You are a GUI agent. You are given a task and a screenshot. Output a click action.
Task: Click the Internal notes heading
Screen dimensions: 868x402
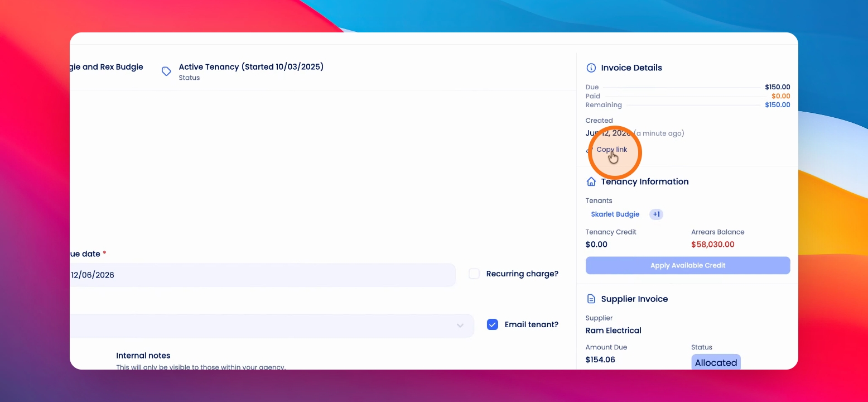tap(143, 356)
